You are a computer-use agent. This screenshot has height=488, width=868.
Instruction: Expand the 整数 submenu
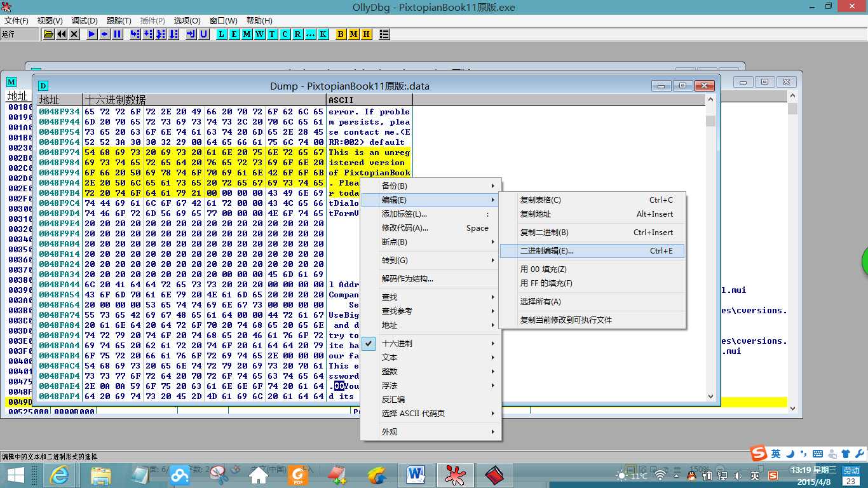[x=431, y=372]
